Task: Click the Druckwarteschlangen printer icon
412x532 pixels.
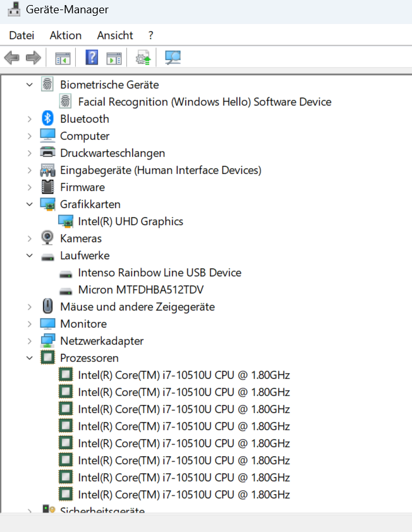Action: tap(47, 152)
